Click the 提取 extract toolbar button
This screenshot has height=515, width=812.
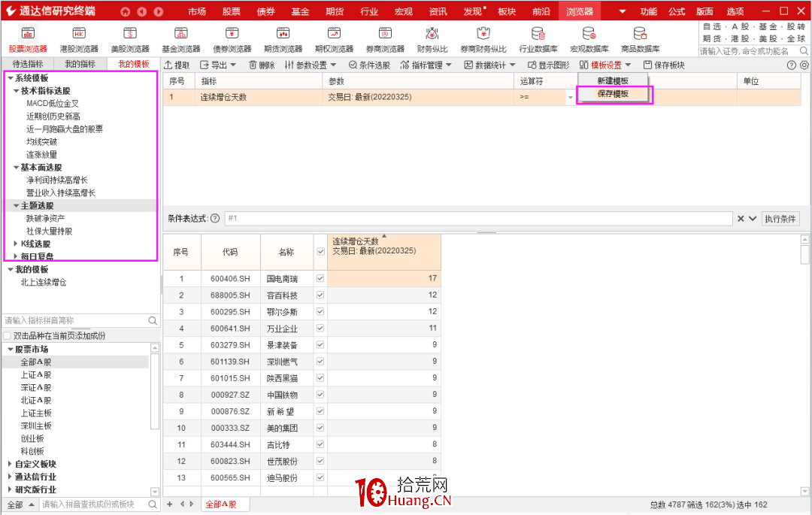(177, 65)
